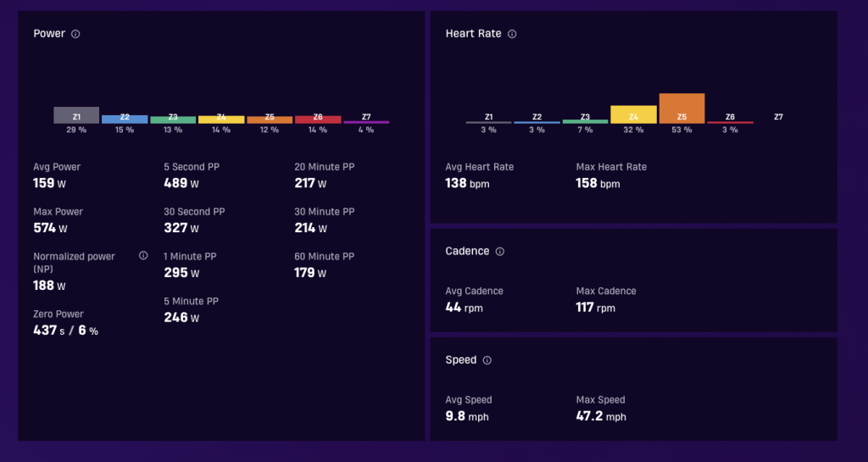Click the 32 % label under heart rate Z4

coord(634,130)
